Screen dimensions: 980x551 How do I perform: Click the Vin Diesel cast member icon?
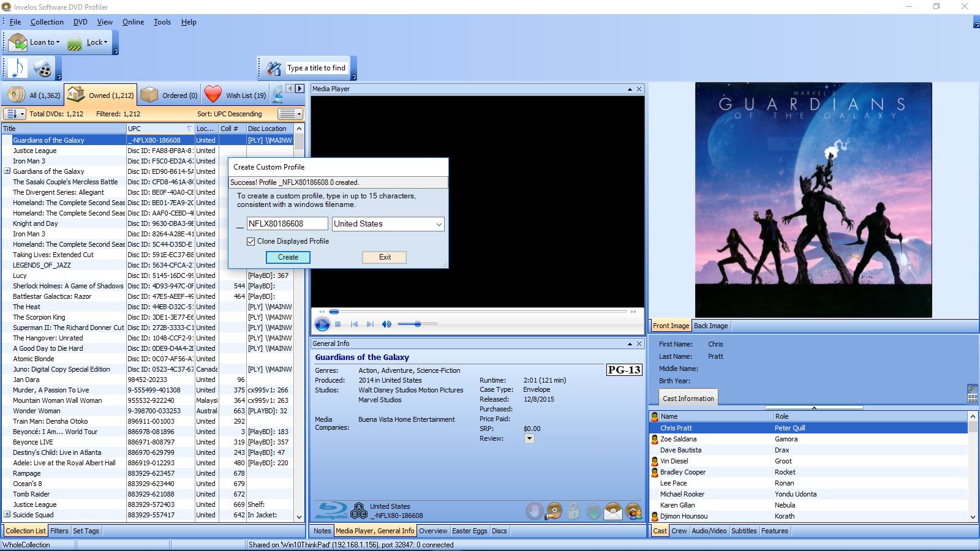(x=654, y=461)
